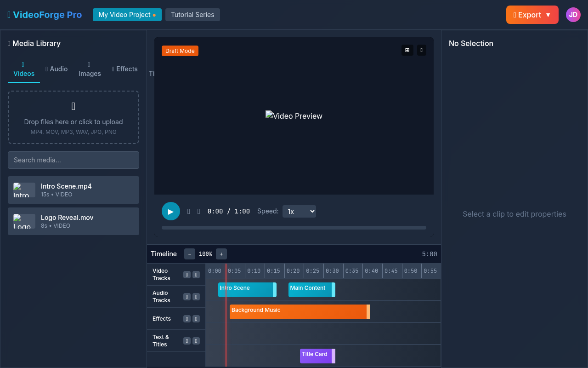Viewport: 588px width, 368px height.
Task: Zoom in the timeline with the plus icon
Action: 221,254
